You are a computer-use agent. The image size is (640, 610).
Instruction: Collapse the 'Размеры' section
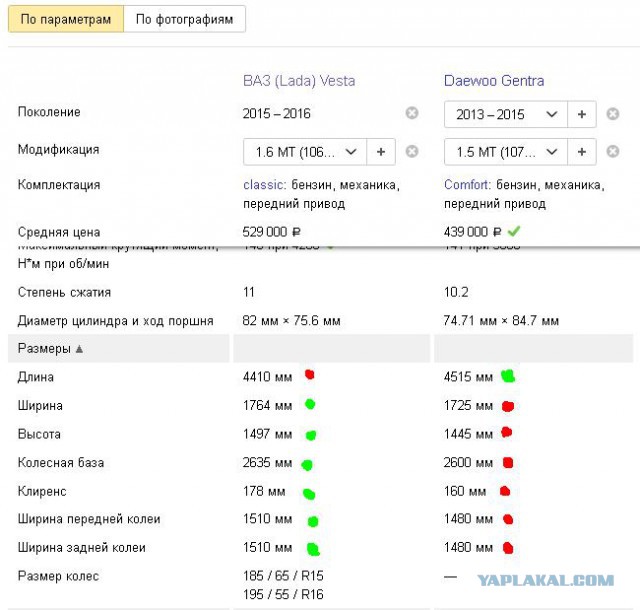(50, 349)
